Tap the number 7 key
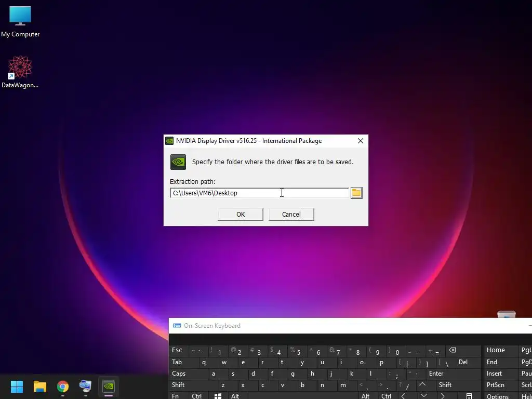 point(336,351)
